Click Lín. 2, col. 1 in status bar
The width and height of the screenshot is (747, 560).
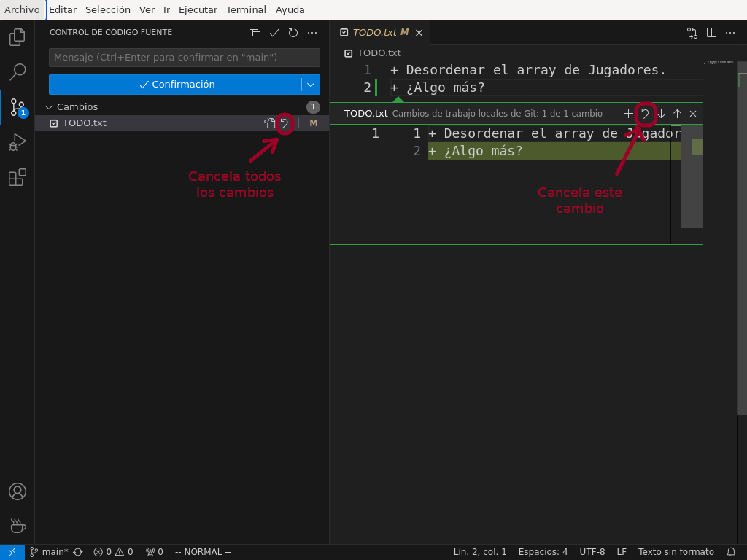(x=480, y=552)
